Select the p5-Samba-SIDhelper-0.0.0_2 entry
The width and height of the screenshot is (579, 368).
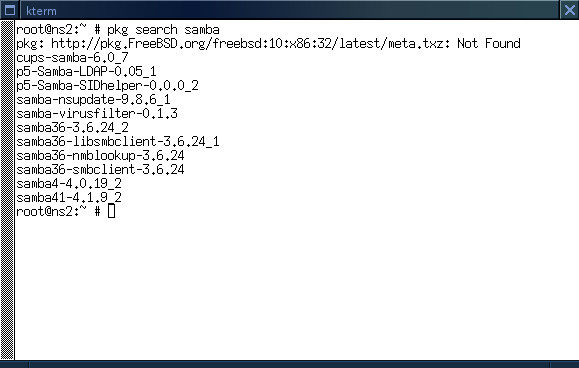coord(107,86)
